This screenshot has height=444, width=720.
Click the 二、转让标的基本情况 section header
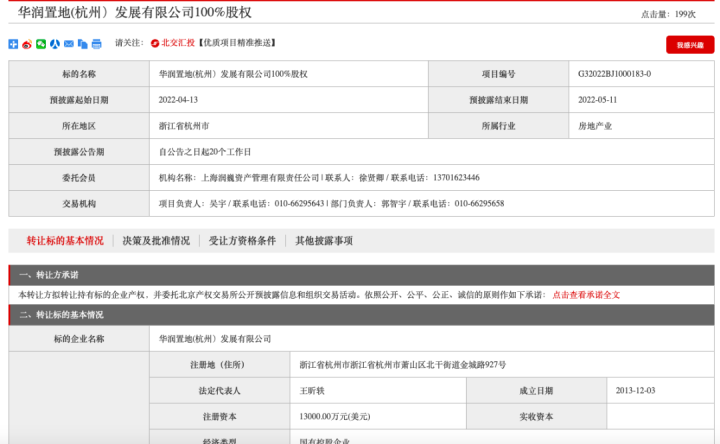[x=361, y=315]
